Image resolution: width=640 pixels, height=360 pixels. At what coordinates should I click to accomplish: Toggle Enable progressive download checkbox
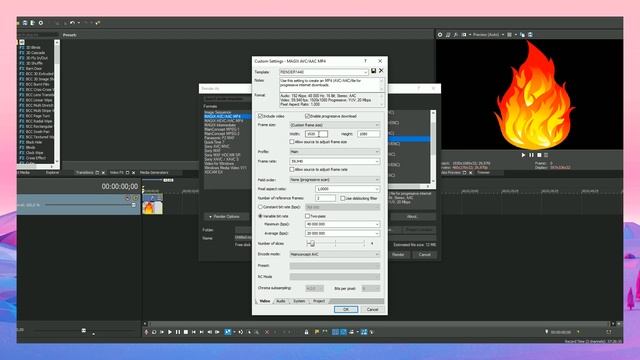(x=308, y=116)
